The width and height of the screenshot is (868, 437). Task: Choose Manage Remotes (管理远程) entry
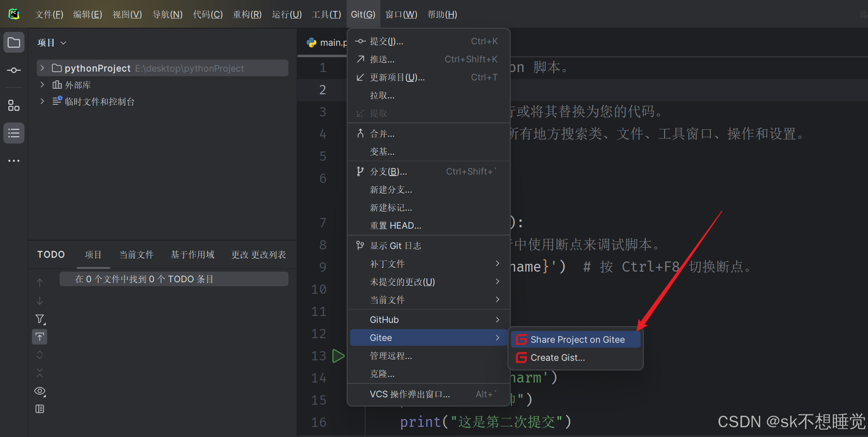click(428, 356)
